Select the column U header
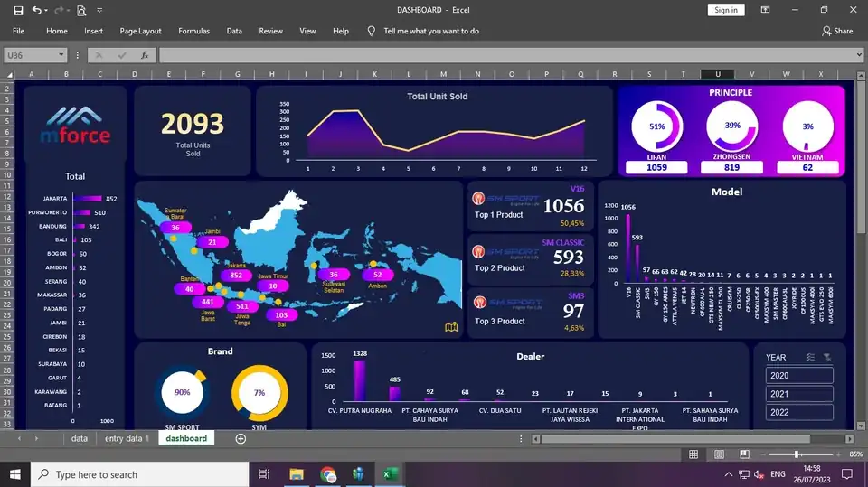868x487 pixels. tap(717, 74)
